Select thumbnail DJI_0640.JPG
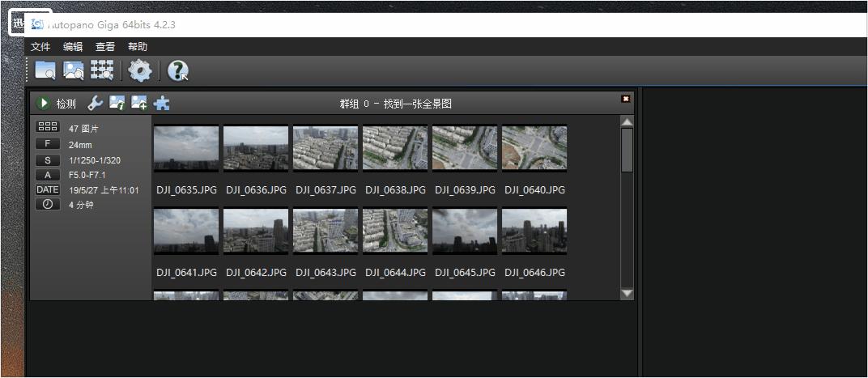868x378 pixels. click(534, 148)
